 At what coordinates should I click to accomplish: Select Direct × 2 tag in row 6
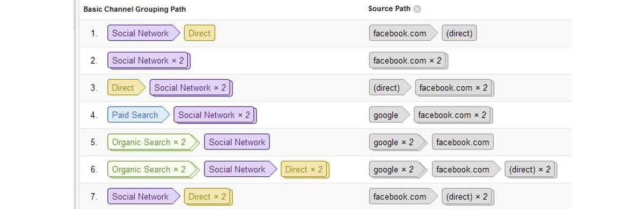coord(304,170)
